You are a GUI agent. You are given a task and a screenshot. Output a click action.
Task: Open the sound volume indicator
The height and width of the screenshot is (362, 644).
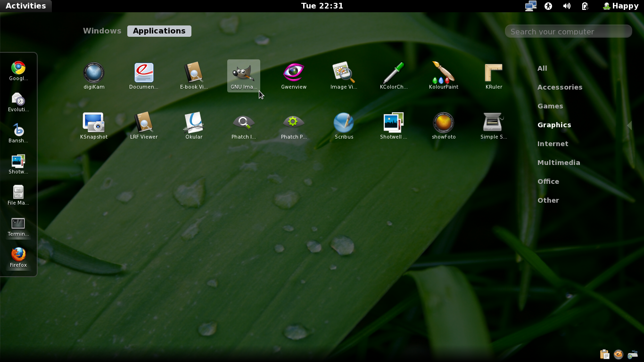click(567, 6)
